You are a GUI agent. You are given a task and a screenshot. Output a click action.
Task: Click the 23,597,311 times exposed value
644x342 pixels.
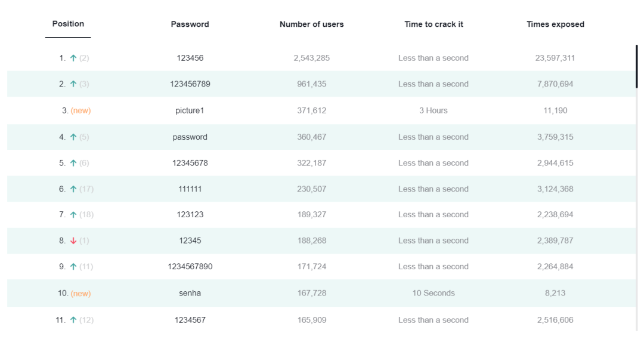click(555, 58)
